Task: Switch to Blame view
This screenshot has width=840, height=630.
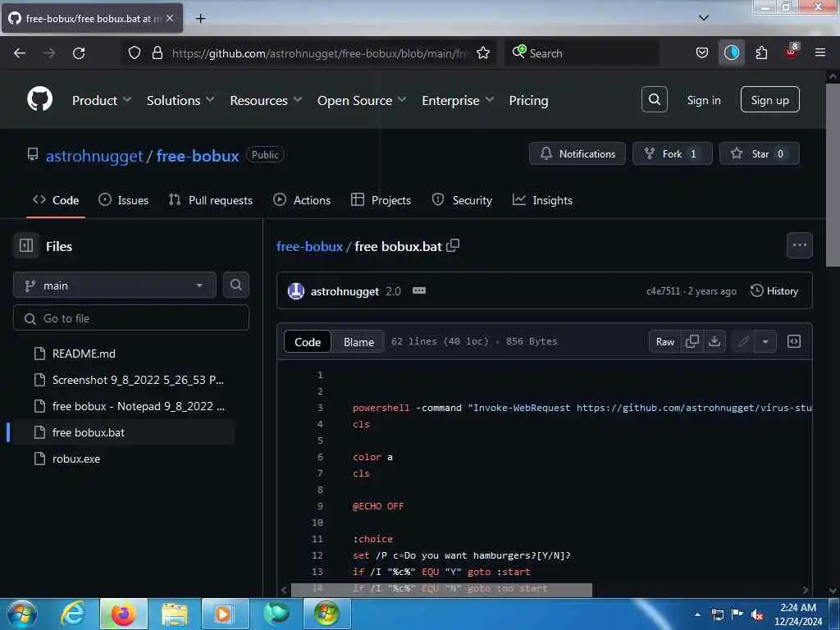Action: pos(358,342)
